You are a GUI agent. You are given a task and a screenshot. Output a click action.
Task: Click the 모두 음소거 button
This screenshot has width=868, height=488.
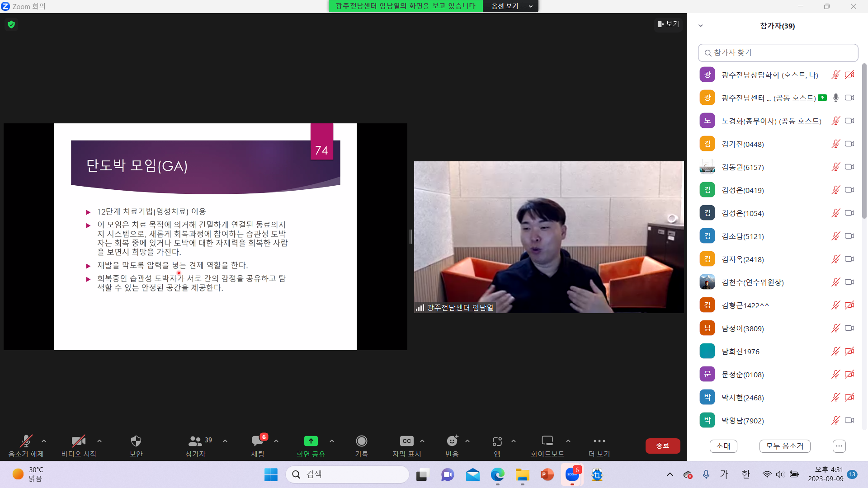pyautogui.click(x=784, y=446)
